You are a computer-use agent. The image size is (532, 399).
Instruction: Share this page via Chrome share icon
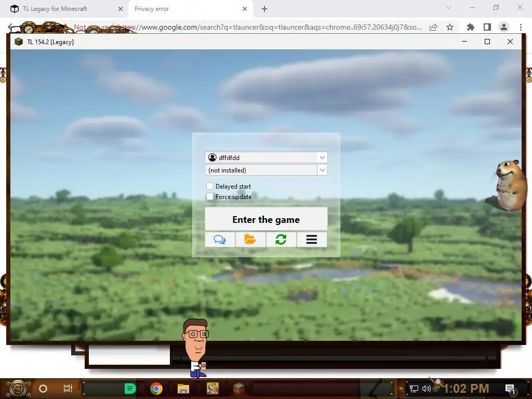[x=433, y=27]
